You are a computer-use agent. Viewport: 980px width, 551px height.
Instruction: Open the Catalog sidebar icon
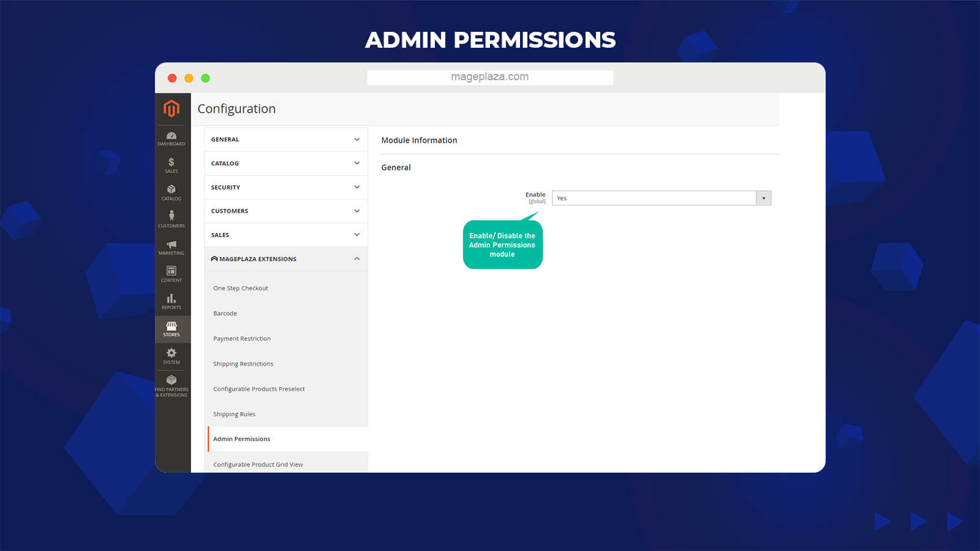pyautogui.click(x=171, y=192)
